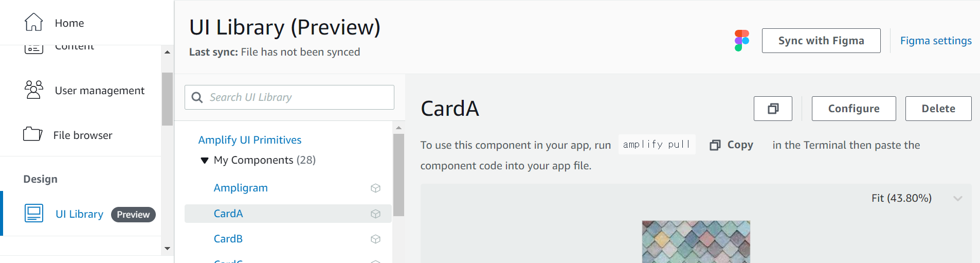Viewport: 980px width, 263px height.
Task: Click the cube icon beside Ampligram
Action: click(x=376, y=188)
